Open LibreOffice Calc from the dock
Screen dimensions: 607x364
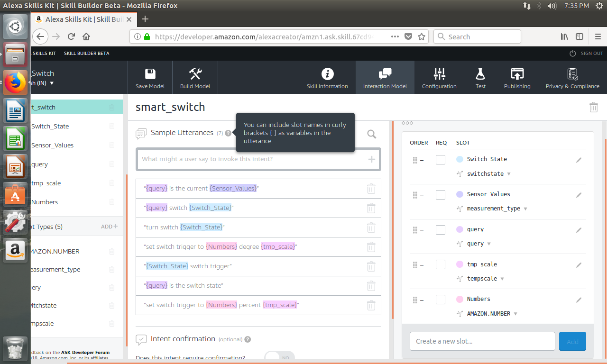coord(15,139)
